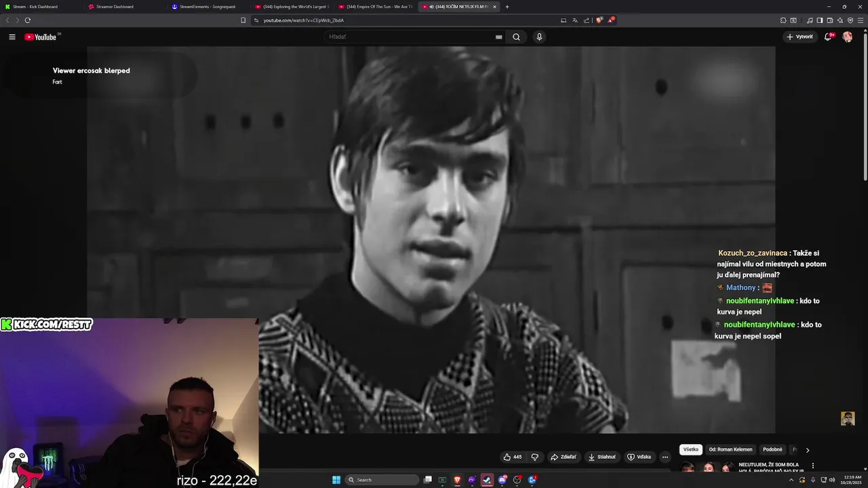Open Brave Shields lion icon
Image resolution: width=868 pixels, height=488 pixels.
[x=599, y=20]
